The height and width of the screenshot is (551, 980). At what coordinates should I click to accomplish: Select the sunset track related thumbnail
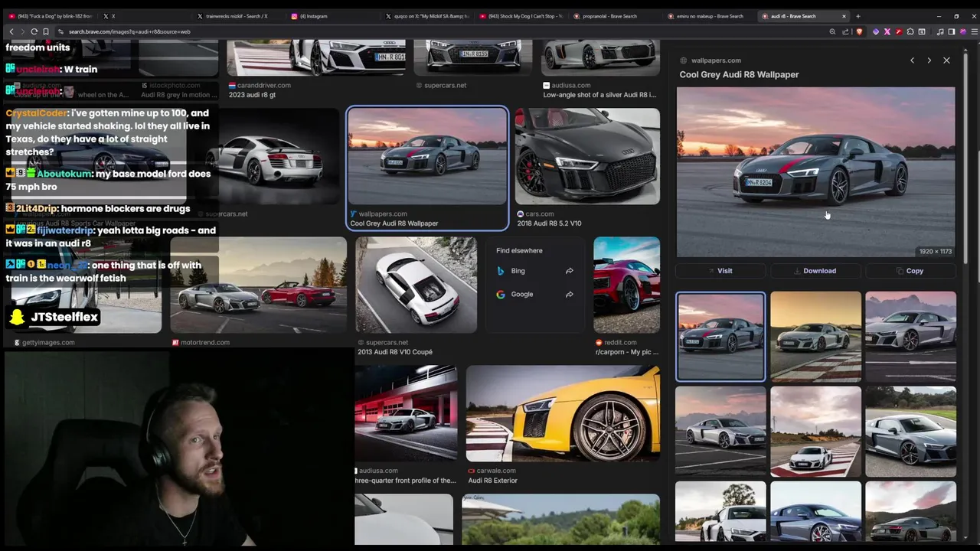815,336
